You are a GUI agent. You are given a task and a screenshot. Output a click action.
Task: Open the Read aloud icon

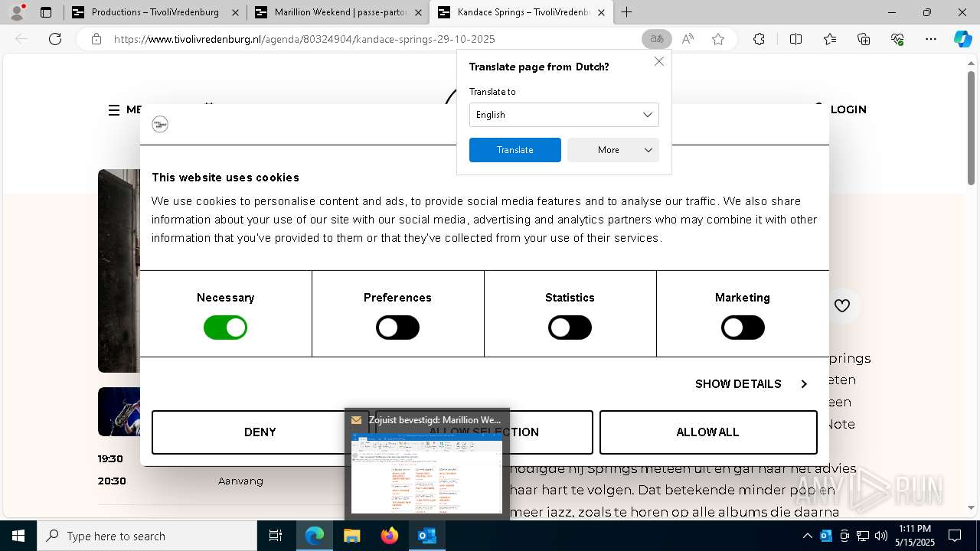point(688,39)
